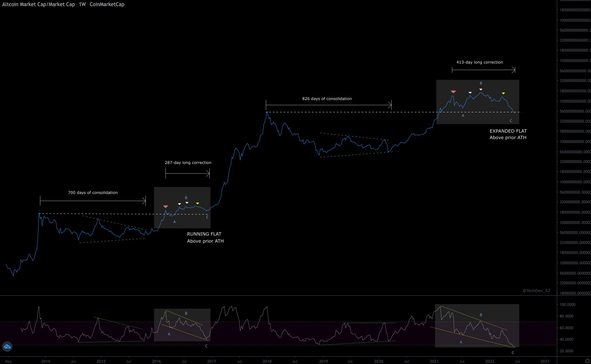Click 100.0000 on the indicator scale
This screenshot has width=591, height=364.
click(567, 305)
